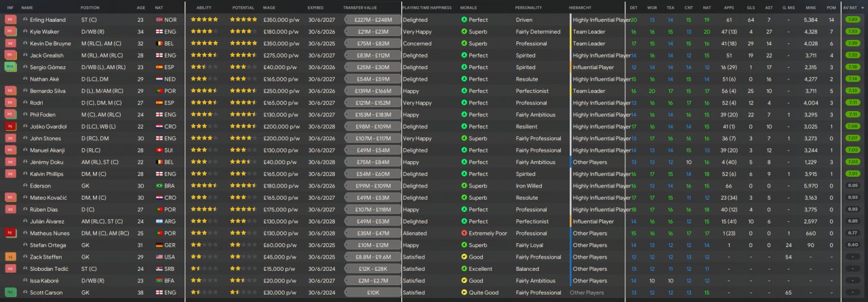Click Jérémy Doku's potential star rating
Viewport: 868px width, 302px height.
click(243, 162)
